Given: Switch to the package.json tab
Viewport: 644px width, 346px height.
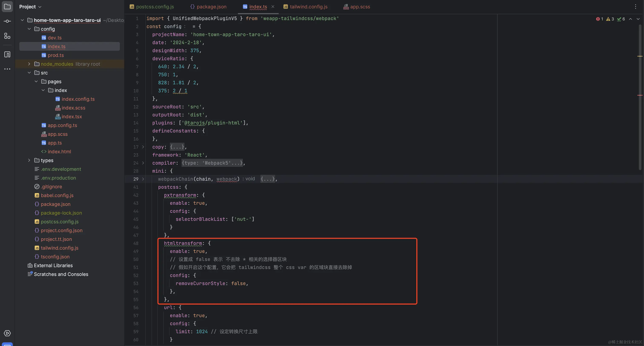Looking at the screenshot, I should [x=211, y=7].
